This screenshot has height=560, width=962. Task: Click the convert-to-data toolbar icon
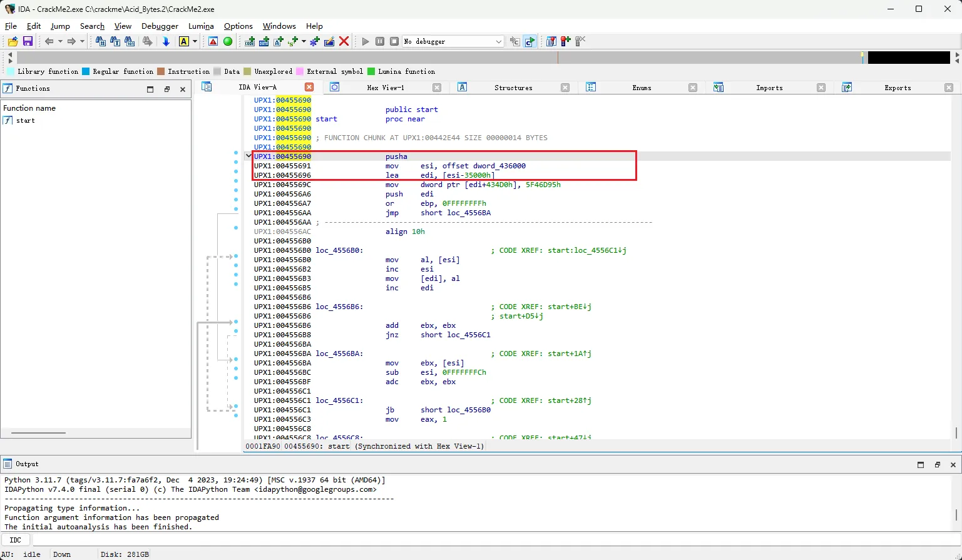[x=264, y=41]
